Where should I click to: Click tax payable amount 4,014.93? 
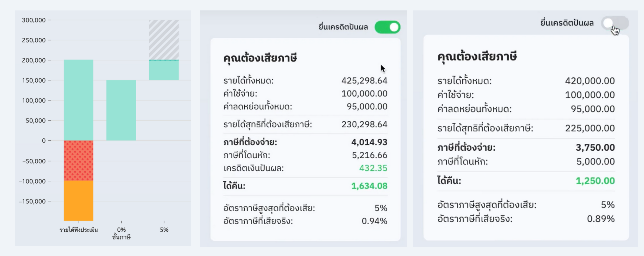click(x=369, y=142)
